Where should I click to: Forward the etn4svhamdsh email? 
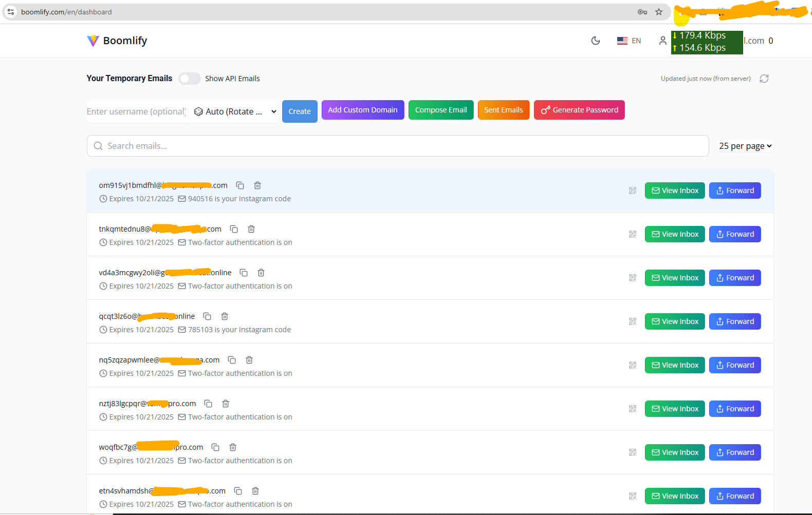coord(735,496)
